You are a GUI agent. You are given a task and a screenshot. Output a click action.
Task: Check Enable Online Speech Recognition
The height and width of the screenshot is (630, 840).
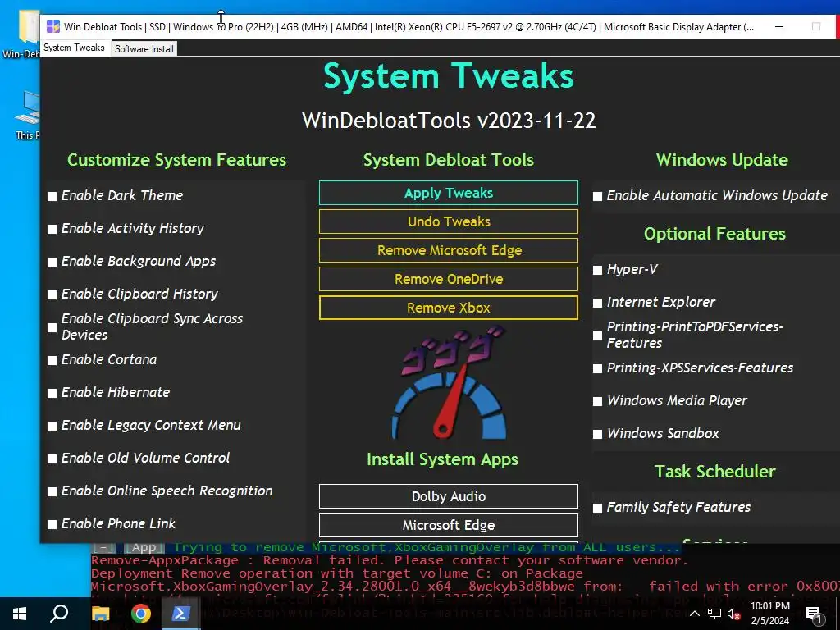pyautogui.click(x=52, y=491)
